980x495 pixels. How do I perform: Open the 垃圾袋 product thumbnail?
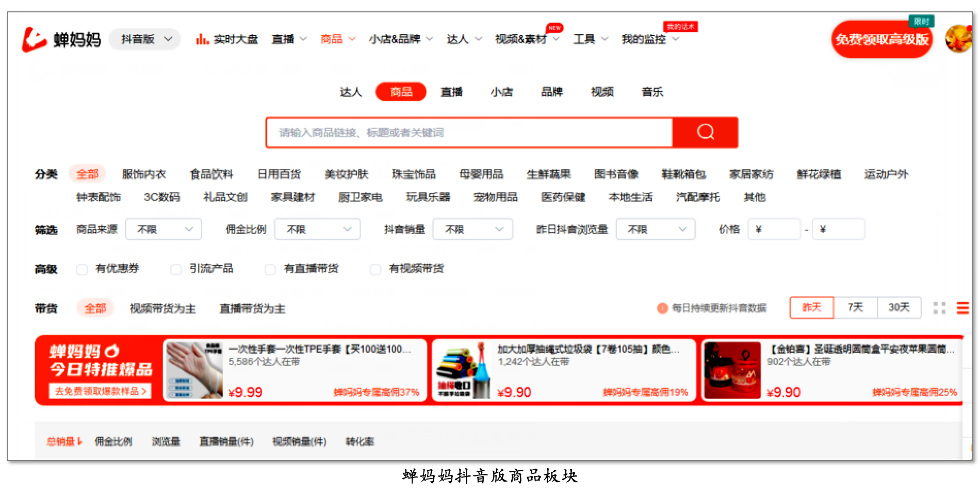pyautogui.click(x=463, y=370)
